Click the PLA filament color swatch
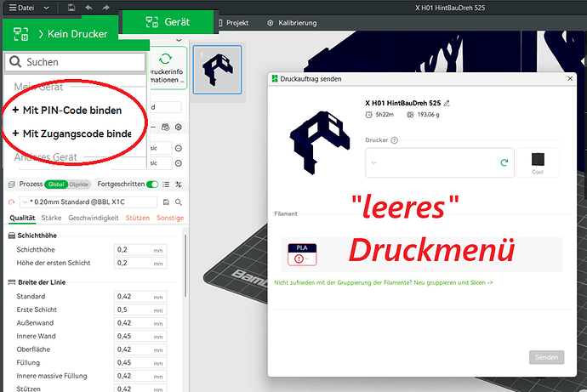 [x=302, y=255]
